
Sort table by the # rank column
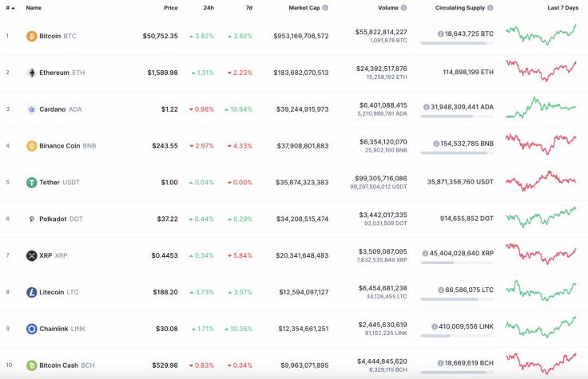point(10,7)
